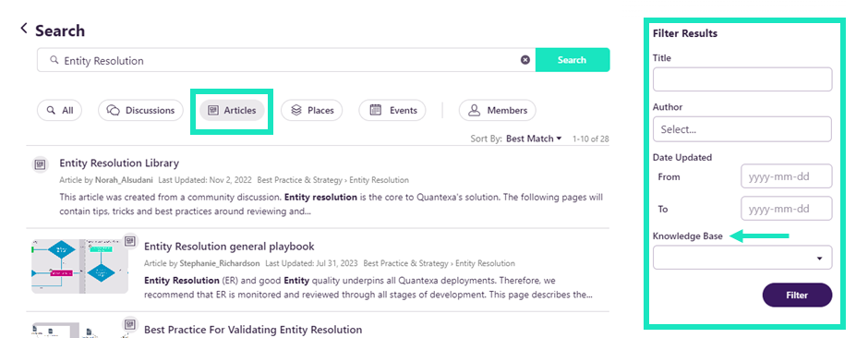Click the Date Updated From field
Screen dimensions: 868x338
tap(787, 176)
